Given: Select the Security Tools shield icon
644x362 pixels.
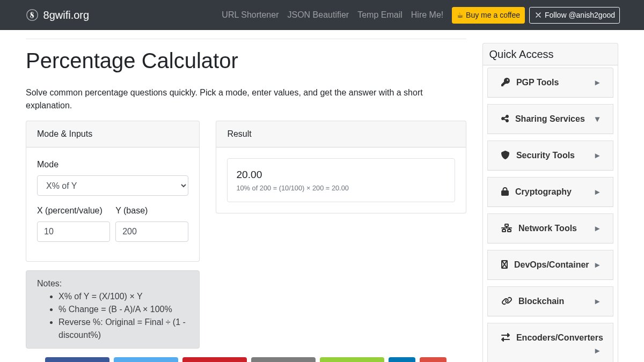Looking at the screenshot, I should pyautogui.click(x=505, y=155).
